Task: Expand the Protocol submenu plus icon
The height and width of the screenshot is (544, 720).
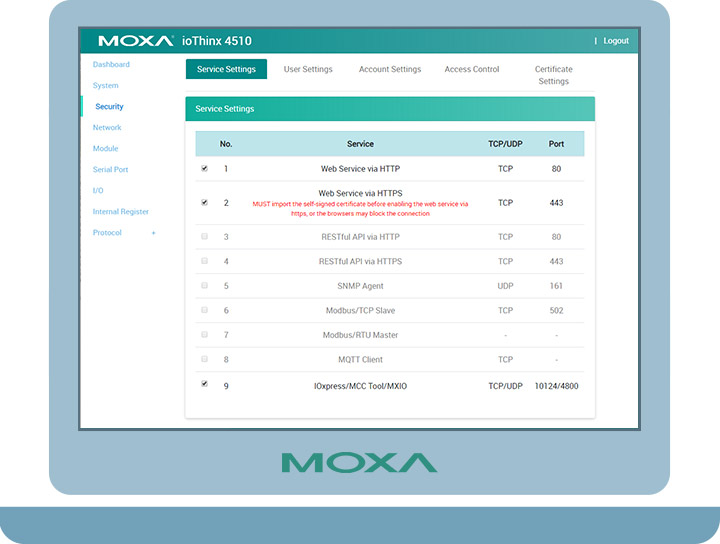Action: [153, 233]
